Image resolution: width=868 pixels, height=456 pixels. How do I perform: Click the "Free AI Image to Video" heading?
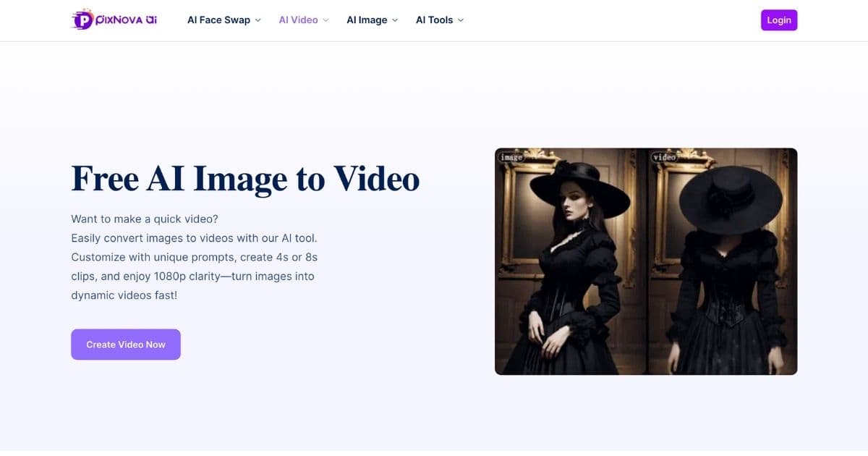coord(245,179)
